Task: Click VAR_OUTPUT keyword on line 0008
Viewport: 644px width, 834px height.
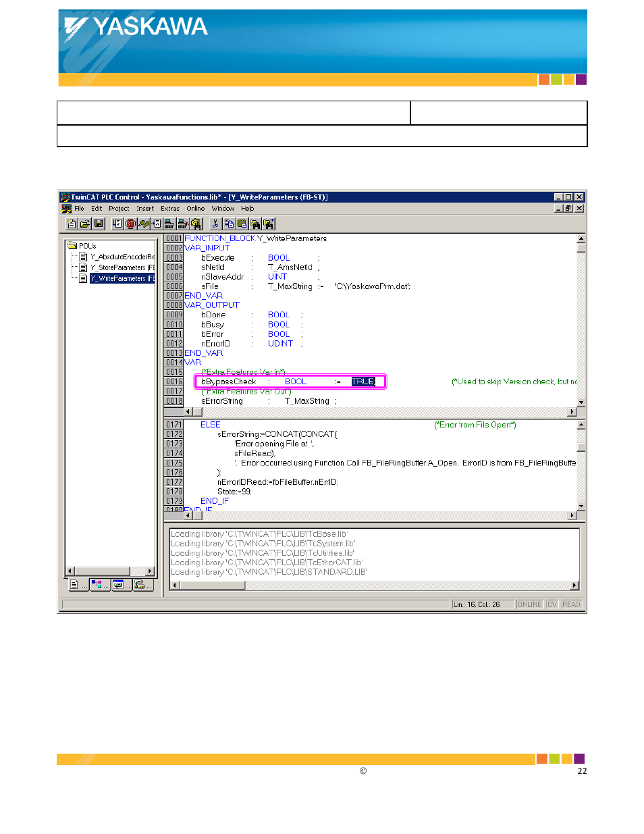Action: point(211,305)
